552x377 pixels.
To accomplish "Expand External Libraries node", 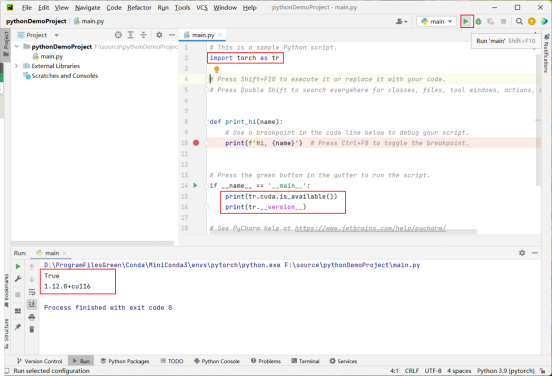I will tap(17, 66).
